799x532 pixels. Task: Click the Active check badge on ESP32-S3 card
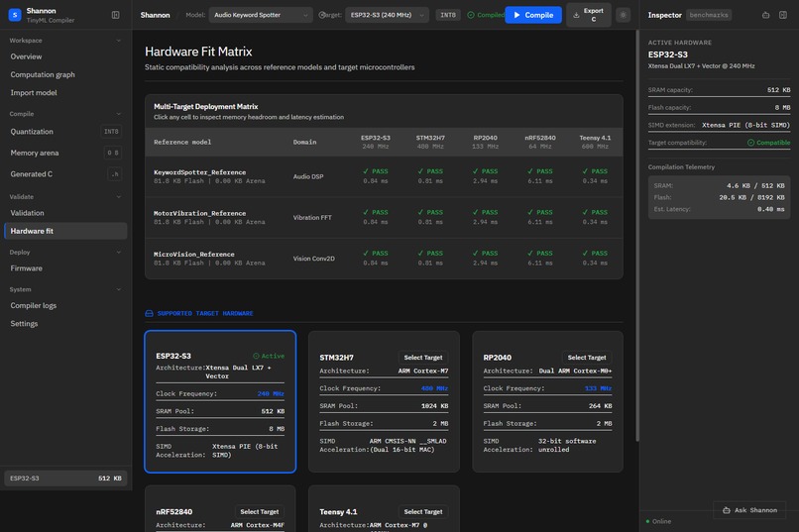pos(269,356)
